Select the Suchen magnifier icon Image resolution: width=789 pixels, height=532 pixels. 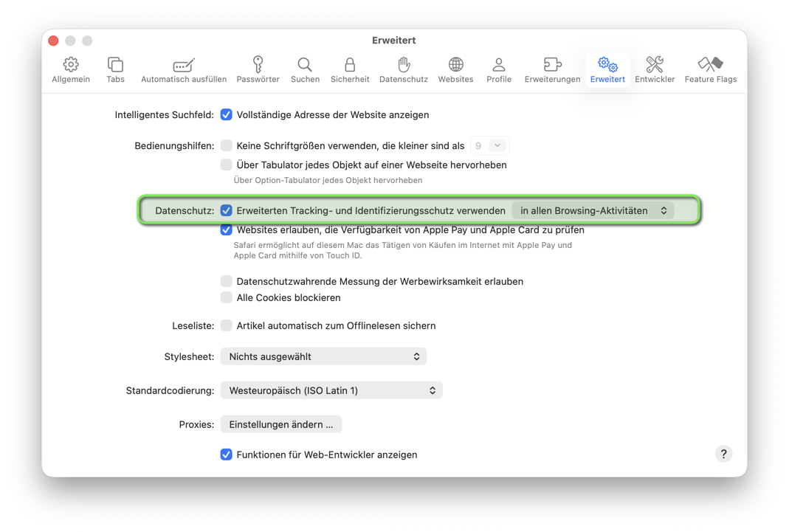point(305,70)
